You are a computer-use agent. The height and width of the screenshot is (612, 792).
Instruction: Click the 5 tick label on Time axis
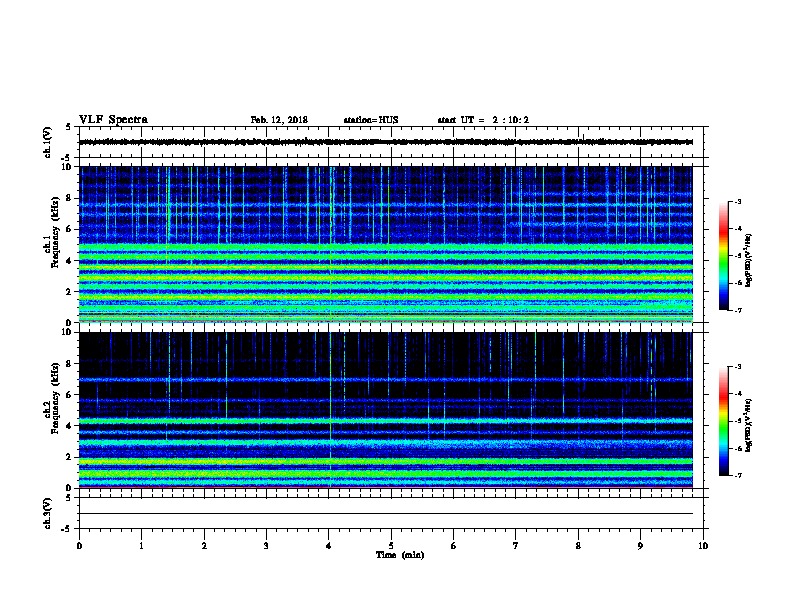[391, 546]
